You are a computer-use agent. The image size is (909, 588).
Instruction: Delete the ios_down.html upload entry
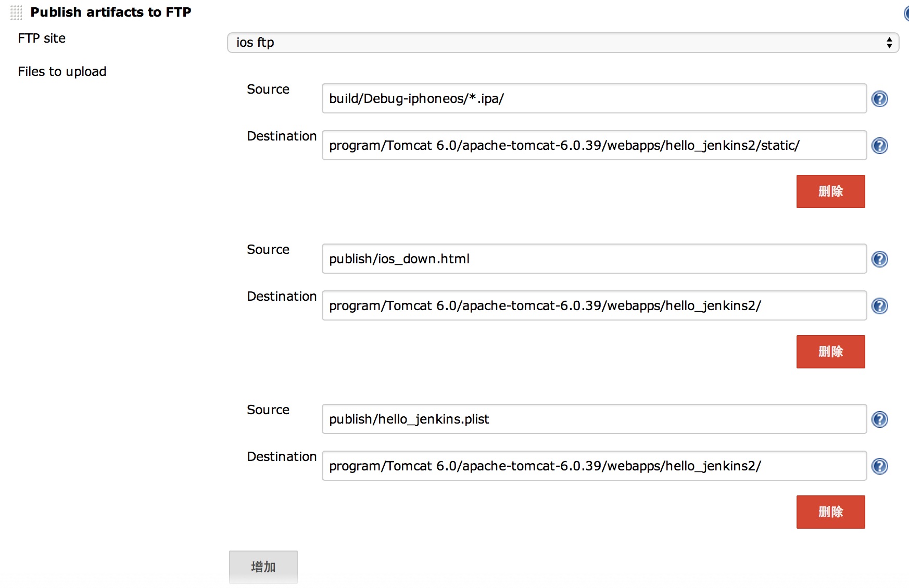[x=830, y=352]
